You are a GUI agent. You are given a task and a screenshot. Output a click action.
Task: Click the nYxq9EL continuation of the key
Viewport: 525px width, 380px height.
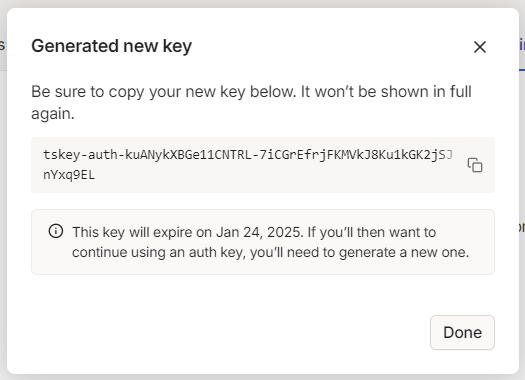[69, 175]
